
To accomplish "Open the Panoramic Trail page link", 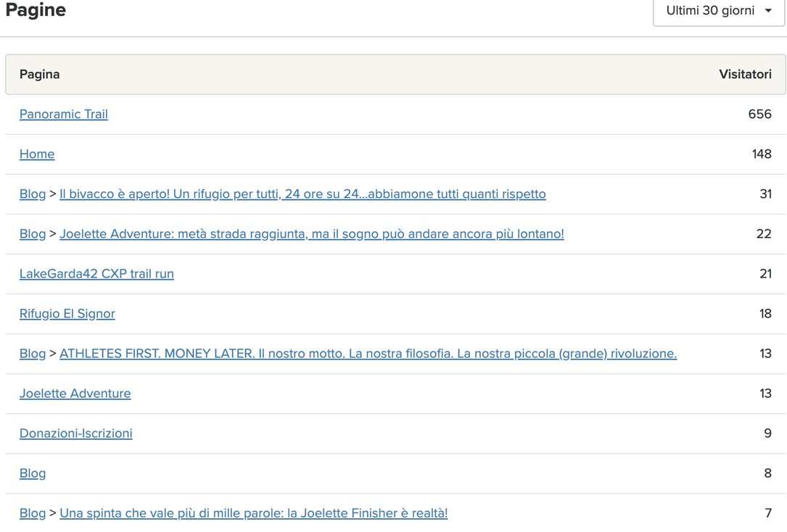I will [x=64, y=115].
